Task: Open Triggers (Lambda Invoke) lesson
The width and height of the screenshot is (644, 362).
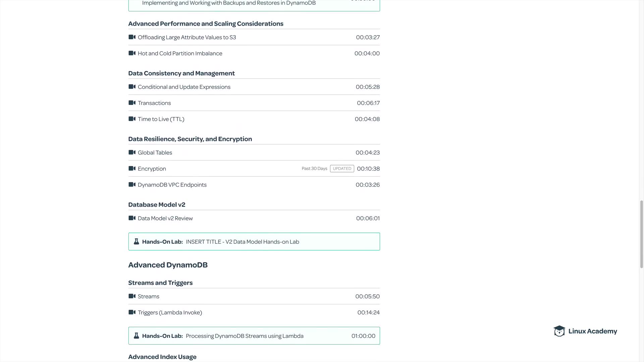Action: (x=170, y=313)
